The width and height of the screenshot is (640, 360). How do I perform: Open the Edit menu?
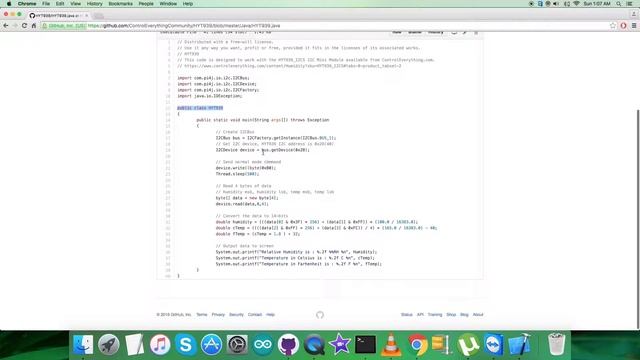pyautogui.click(x=60, y=4)
